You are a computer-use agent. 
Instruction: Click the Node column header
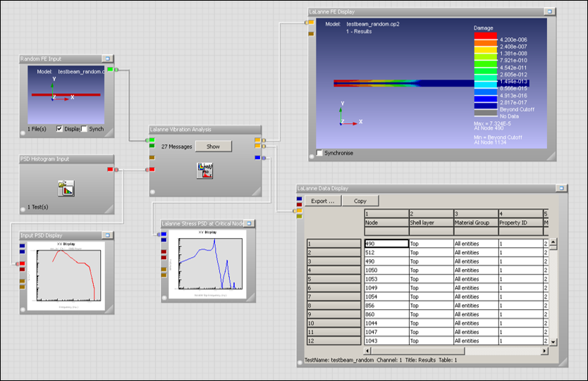(x=386, y=223)
